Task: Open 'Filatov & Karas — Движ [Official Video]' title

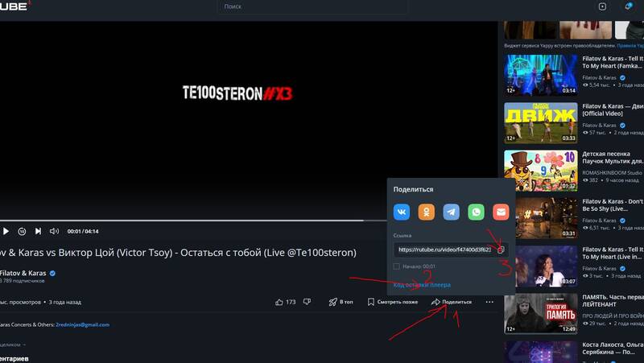Action: tap(613, 109)
